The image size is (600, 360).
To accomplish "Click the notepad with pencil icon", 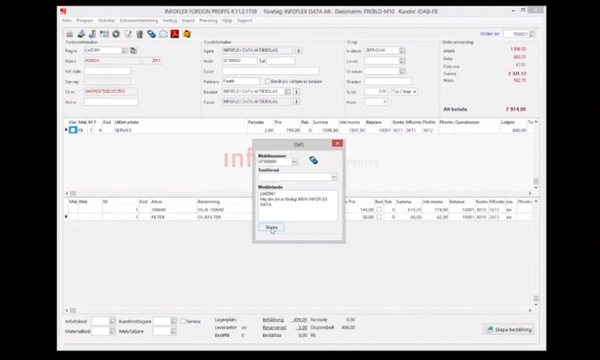I will [128, 34].
